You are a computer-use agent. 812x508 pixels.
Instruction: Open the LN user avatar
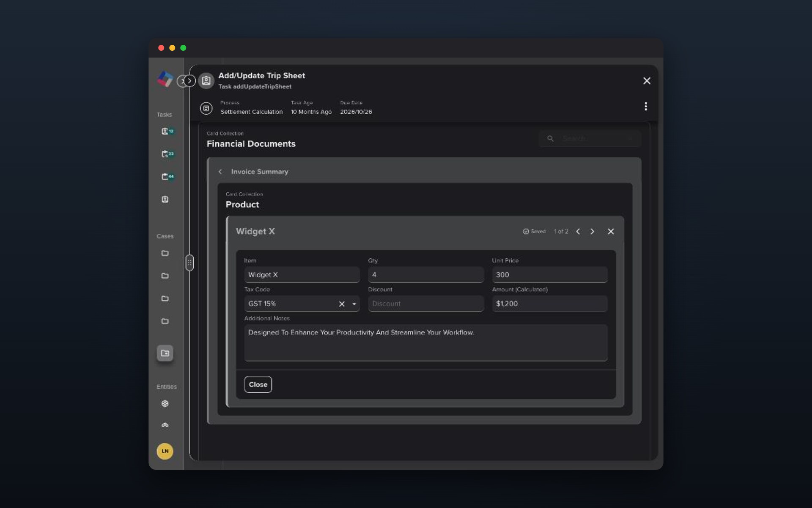point(165,451)
